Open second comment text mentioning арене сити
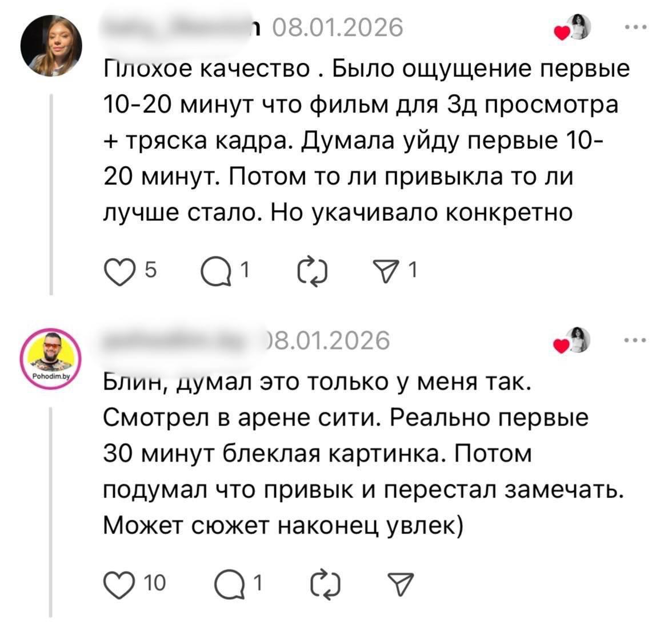This screenshot has height=630, width=672. coord(360,454)
